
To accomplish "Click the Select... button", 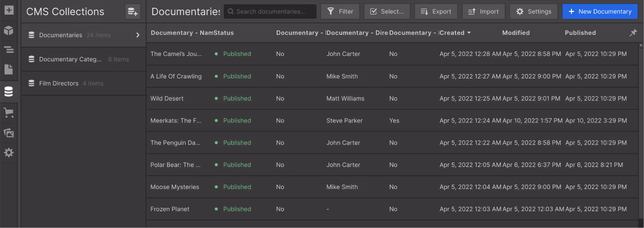I will tap(387, 11).
